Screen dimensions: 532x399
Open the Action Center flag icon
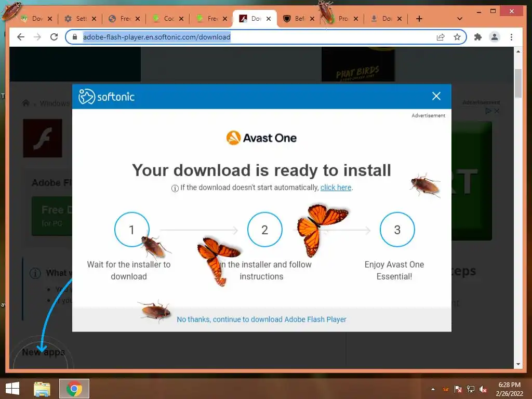[x=458, y=389]
